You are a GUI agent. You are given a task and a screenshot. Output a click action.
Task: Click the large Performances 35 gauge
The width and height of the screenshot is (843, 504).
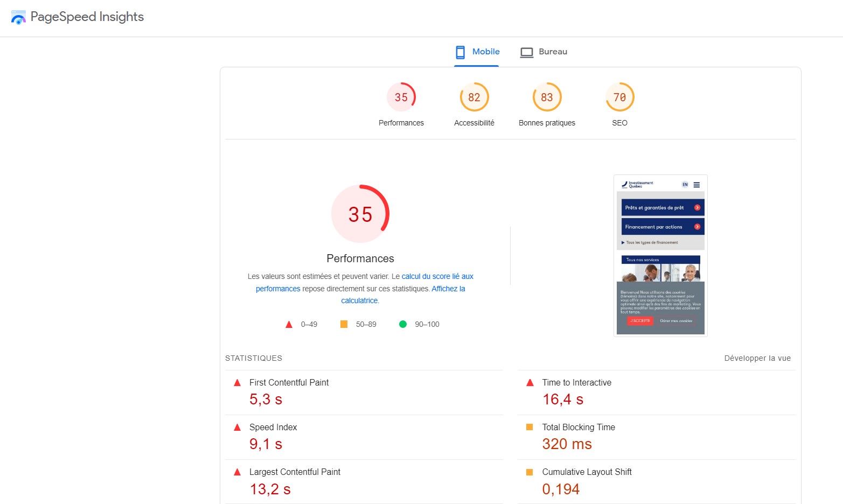pos(360,214)
